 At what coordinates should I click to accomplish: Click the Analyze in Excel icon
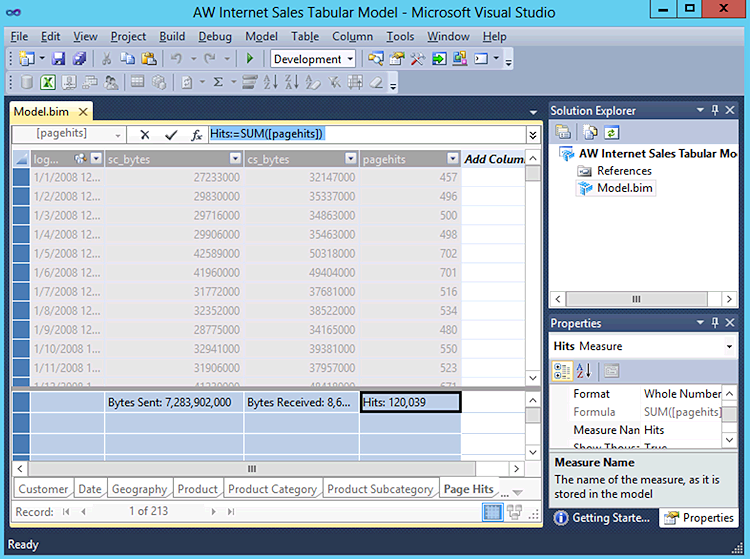point(49,82)
